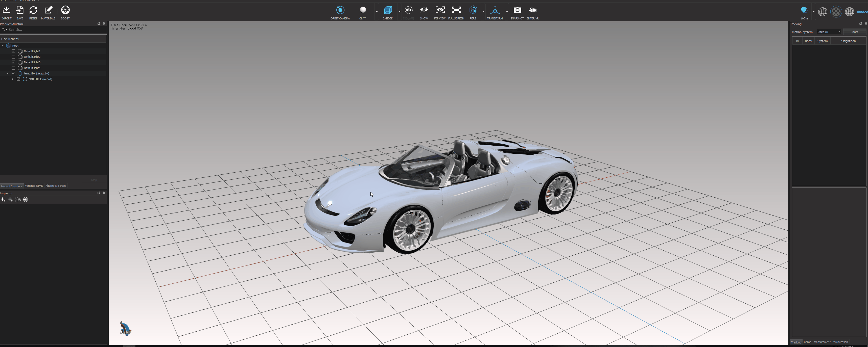Click the System column header
The height and width of the screenshot is (347, 868).
coord(822,41)
